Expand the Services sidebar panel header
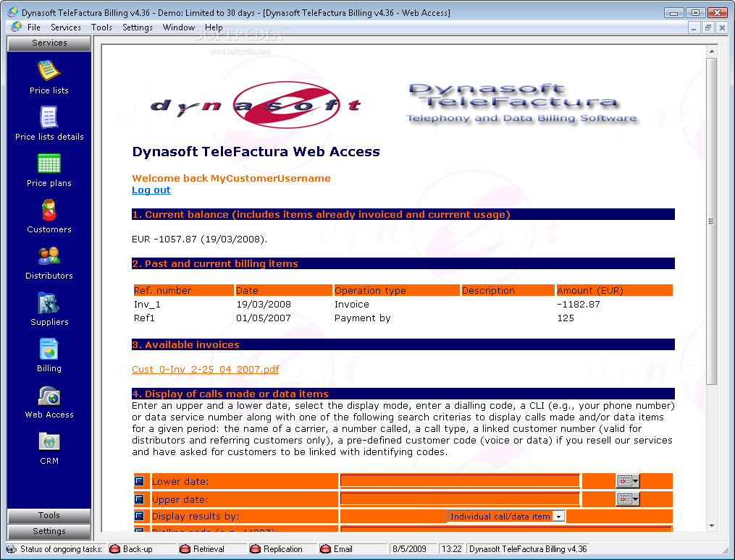Screen dimensions: 735x560 coord(49,43)
